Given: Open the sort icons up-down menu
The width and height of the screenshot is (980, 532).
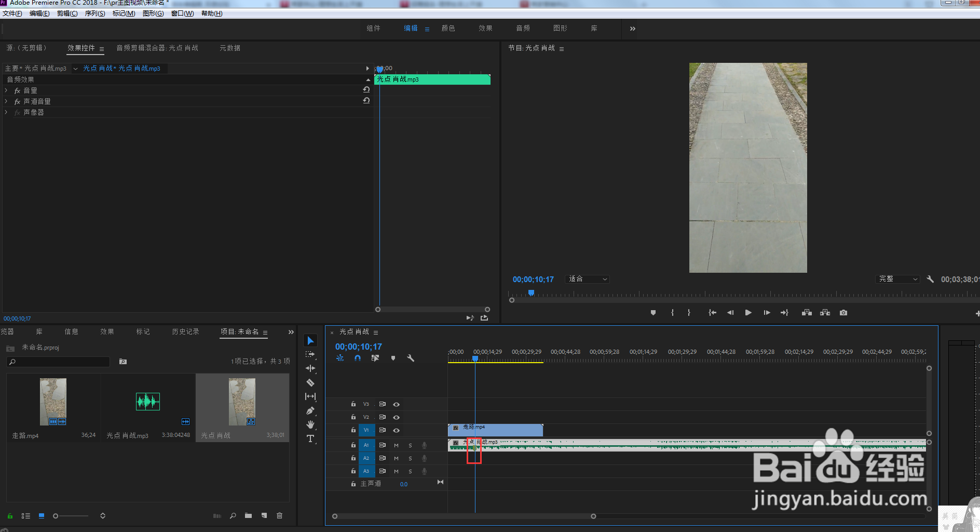Looking at the screenshot, I should point(103,516).
